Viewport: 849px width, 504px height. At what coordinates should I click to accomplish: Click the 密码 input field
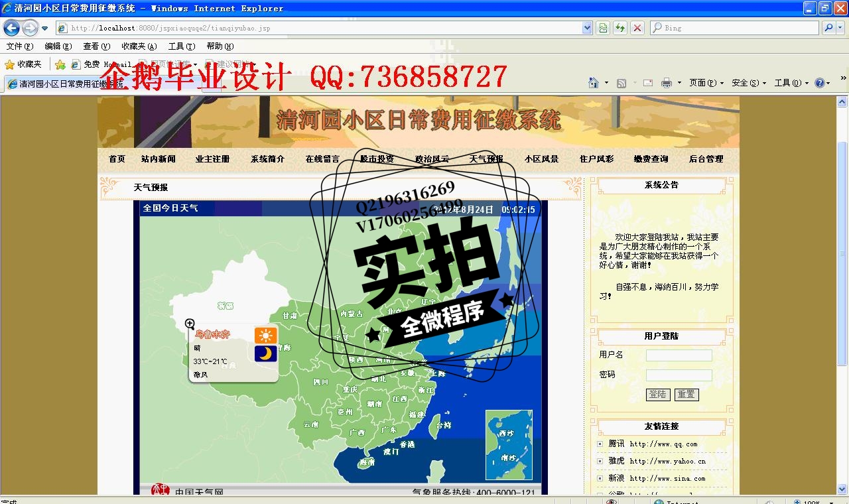[x=679, y=375]
